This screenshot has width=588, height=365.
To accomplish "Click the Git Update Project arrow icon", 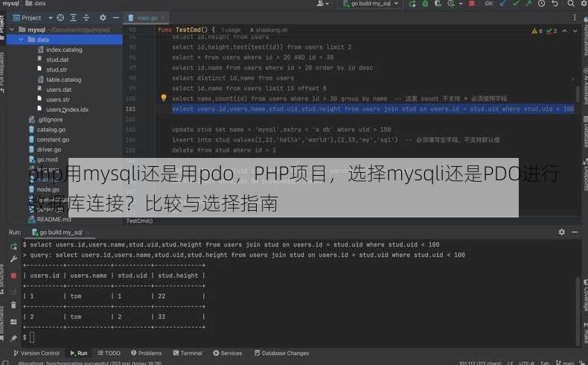I will pyautogui.click(x=503, y=4).
